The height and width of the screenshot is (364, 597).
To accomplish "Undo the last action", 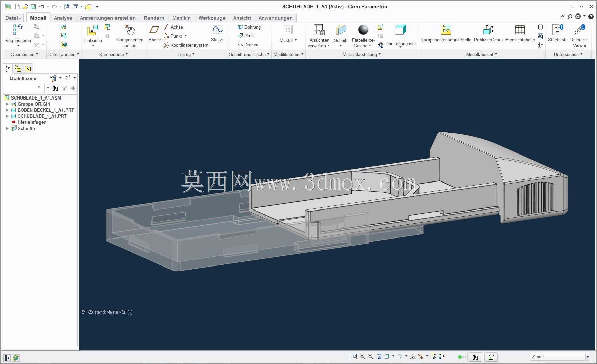I will click(42, 7).
